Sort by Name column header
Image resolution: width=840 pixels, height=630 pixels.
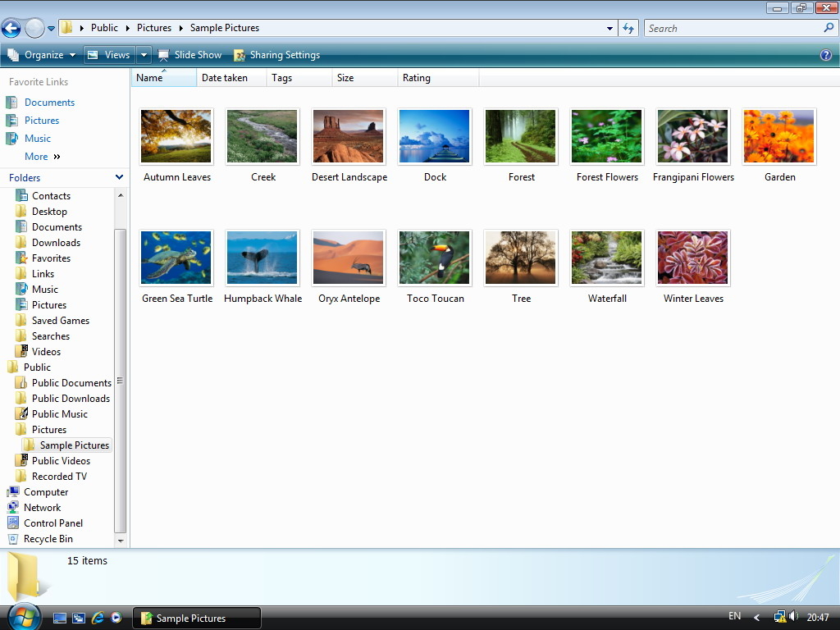pos(164,78)
